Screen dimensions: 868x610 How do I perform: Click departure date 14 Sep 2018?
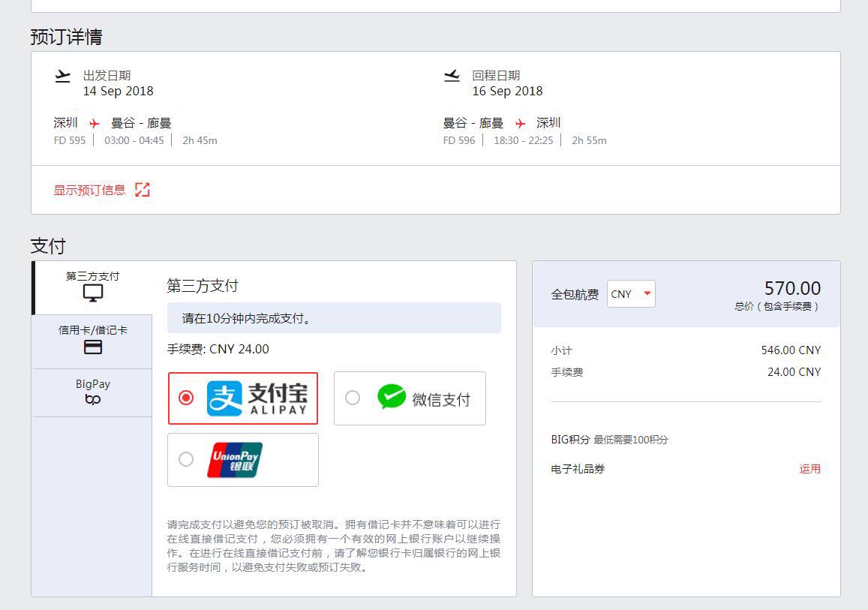tap(119, 91)
